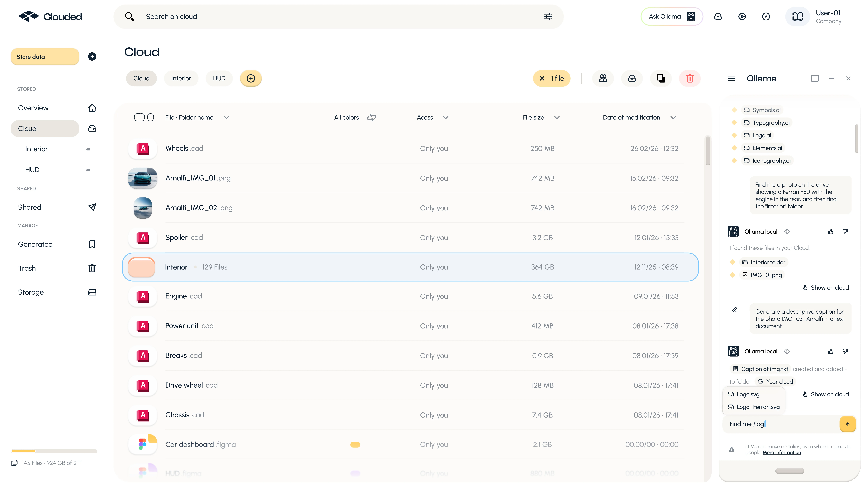868x488 pixels.
Task: Send the Ollama message arrow button
Action: 848,424
